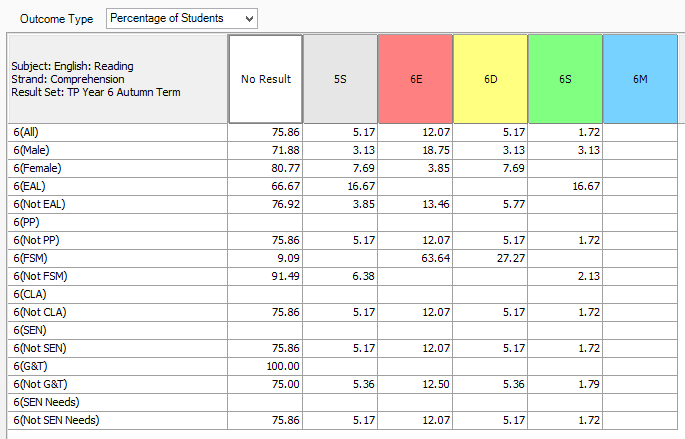Viewport: 685px width, 439px height.
Task: Click the blue 6M column header
Action: tap(640, 79)
